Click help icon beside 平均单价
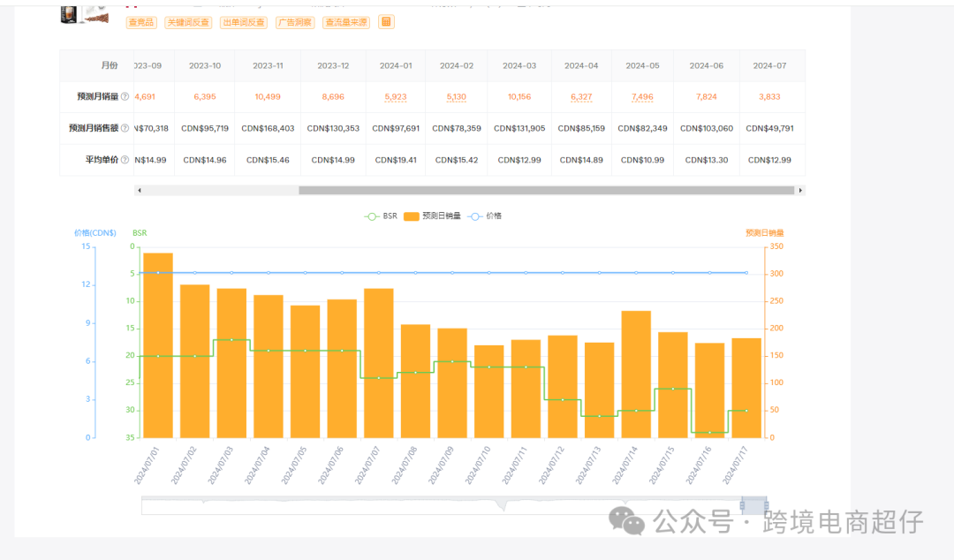The width and height of the screenshot is (954, 560). point(125,160)
